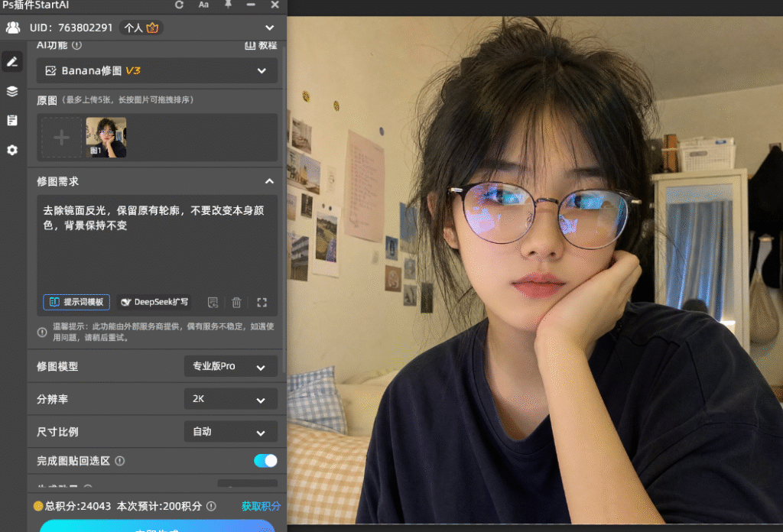Viewport: 783px width, 532px height.
Task: Click info icon beside 完成图贴回选区
Action: point(120,461)
